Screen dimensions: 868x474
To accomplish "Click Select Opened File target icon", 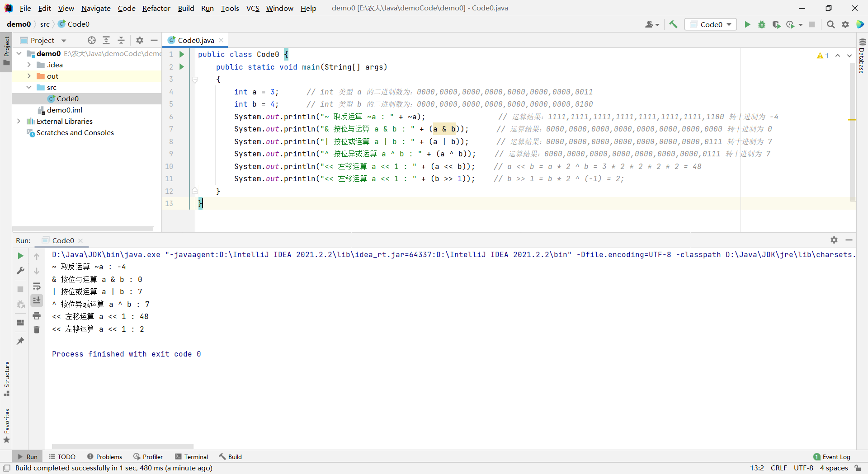I will click(92, 40).
